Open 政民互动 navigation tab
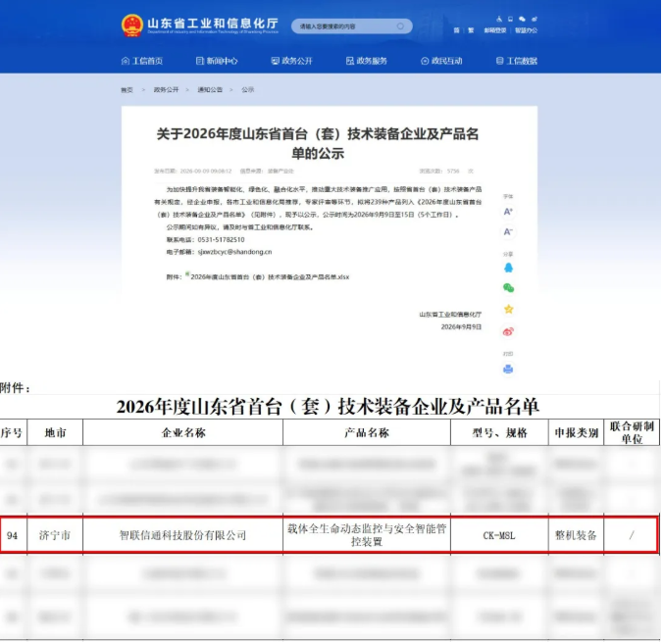663x644 pixels. 441,61
